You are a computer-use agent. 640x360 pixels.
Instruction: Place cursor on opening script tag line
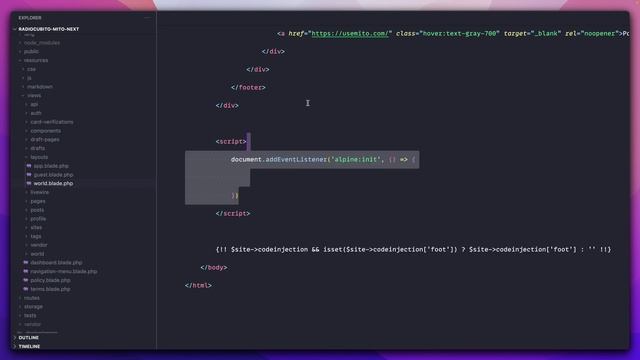pos(231,142)
